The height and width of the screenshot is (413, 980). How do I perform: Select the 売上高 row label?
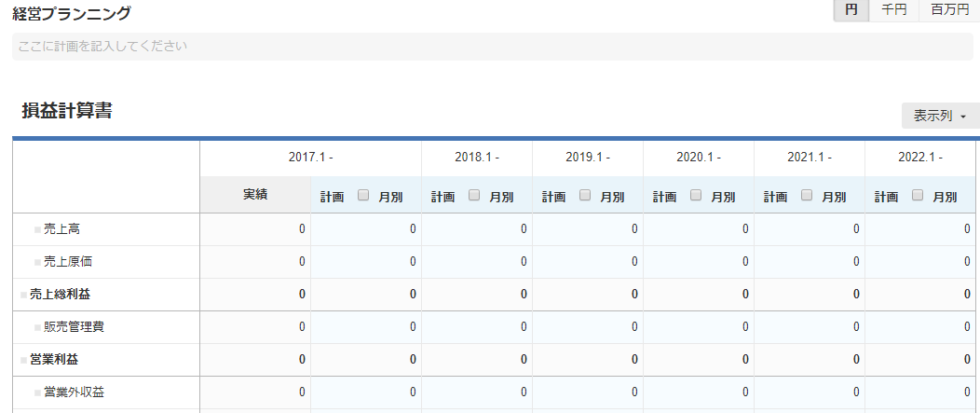[x=61, y=229]
